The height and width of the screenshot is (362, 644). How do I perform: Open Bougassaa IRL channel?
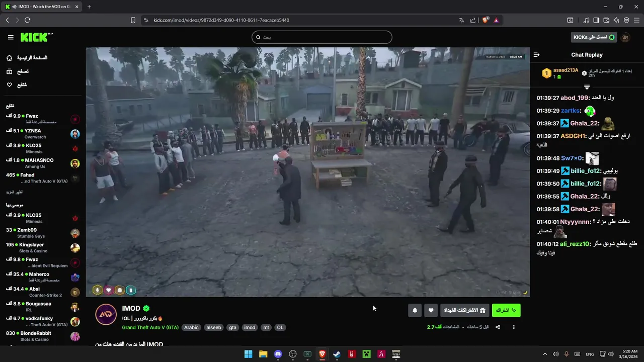pos(43,307)
